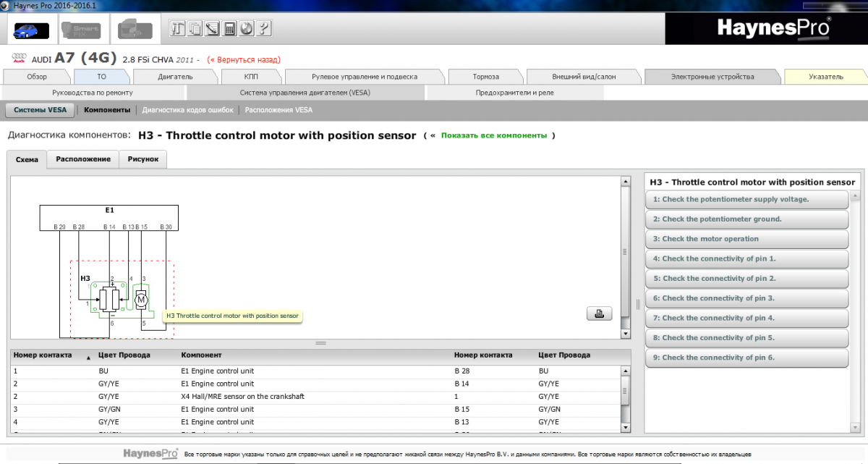Select step 4: Check connectivity of pin 1
The image size is (868, 464).
[x=746, y=258]
